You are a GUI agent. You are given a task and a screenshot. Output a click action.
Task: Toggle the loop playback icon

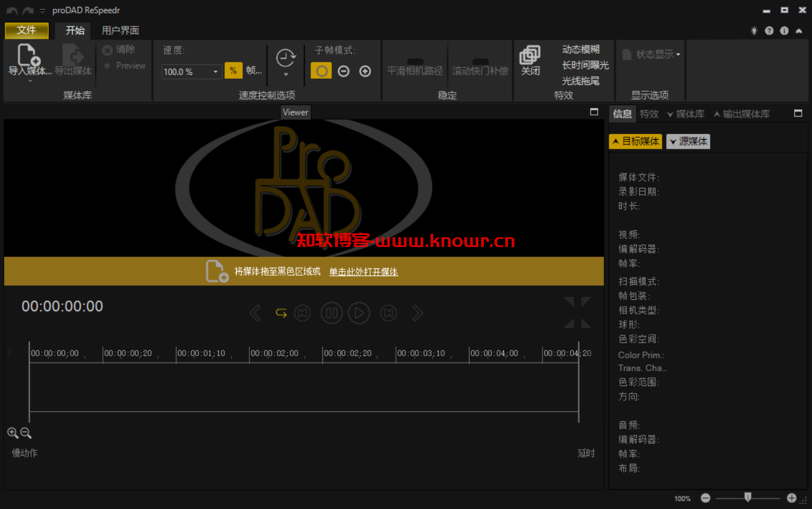pos(281,313)
